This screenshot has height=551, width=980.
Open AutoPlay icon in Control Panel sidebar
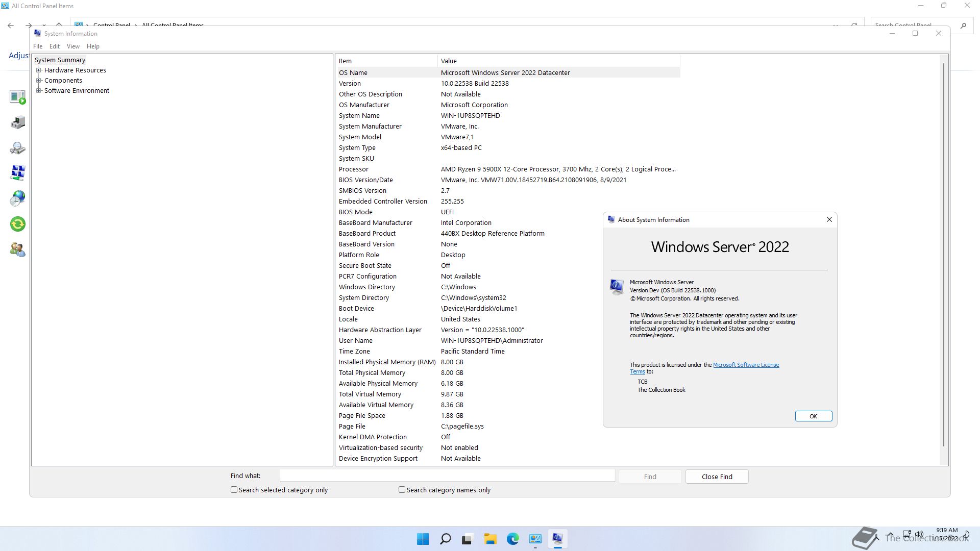coord(17,96)
